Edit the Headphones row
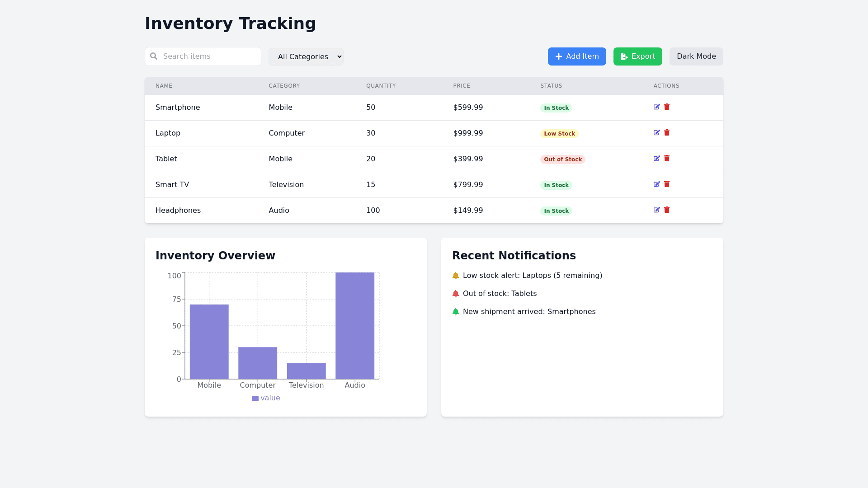Image resolution: width=868 pixels, height=488 pixels. pyautogui.click(x=656, y=210)
